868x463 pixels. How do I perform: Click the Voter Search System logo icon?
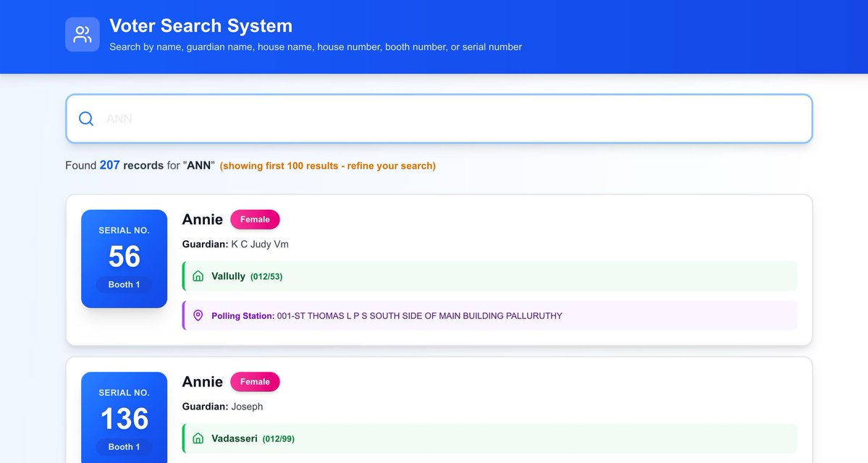[82, 33]
